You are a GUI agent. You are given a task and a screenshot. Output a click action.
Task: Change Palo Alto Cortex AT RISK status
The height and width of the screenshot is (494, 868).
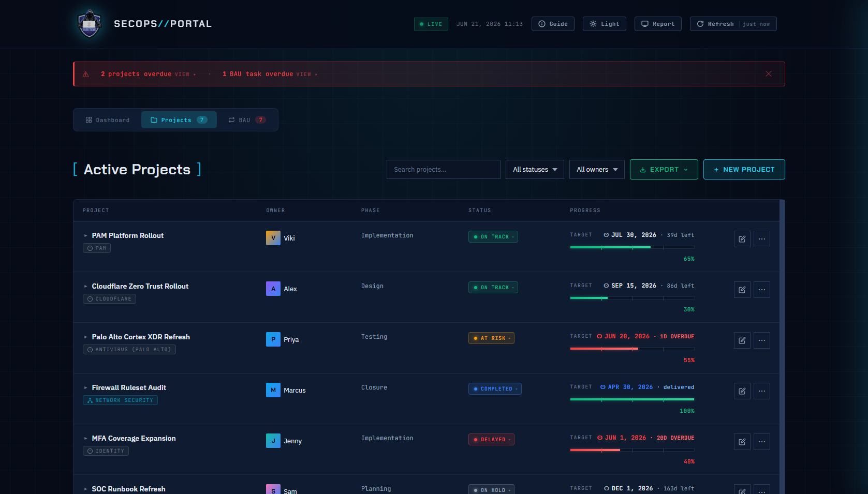coord(491,338)
